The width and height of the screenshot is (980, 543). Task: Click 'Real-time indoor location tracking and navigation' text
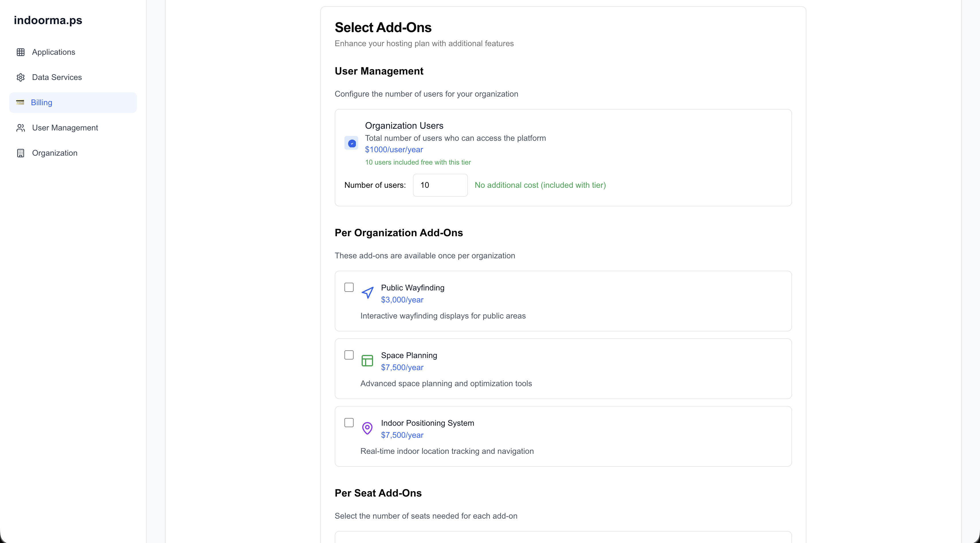click(x=447, y=451)
